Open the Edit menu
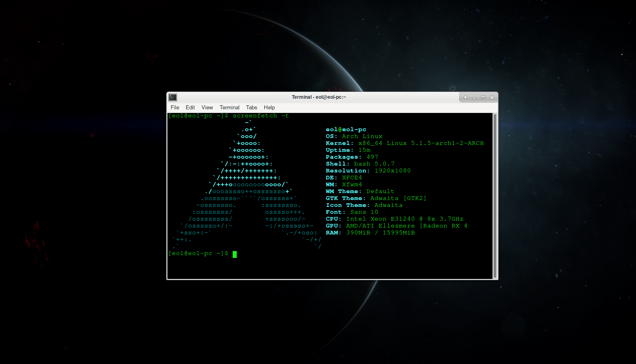The height and width of the screenshot is (364, 636). click(190, 107)
